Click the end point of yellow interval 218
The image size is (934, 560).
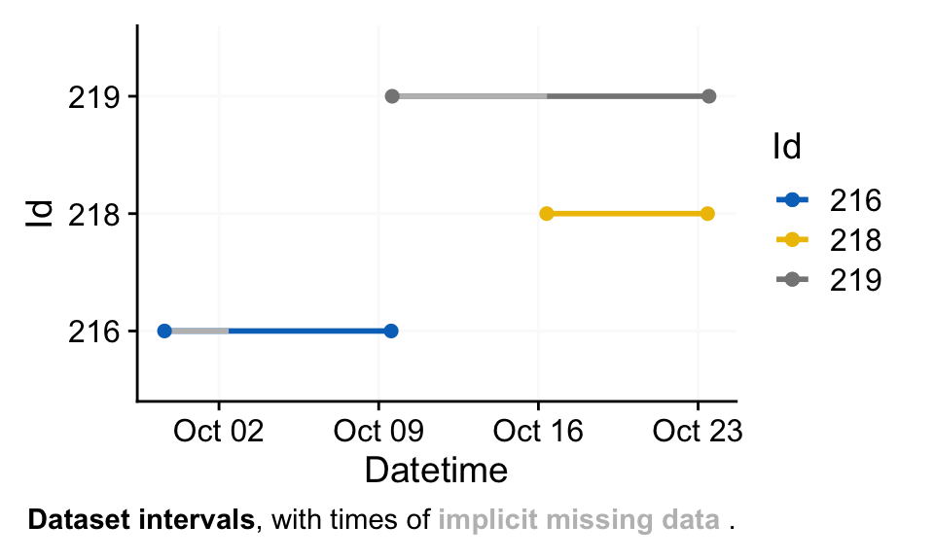coord(707,214)
